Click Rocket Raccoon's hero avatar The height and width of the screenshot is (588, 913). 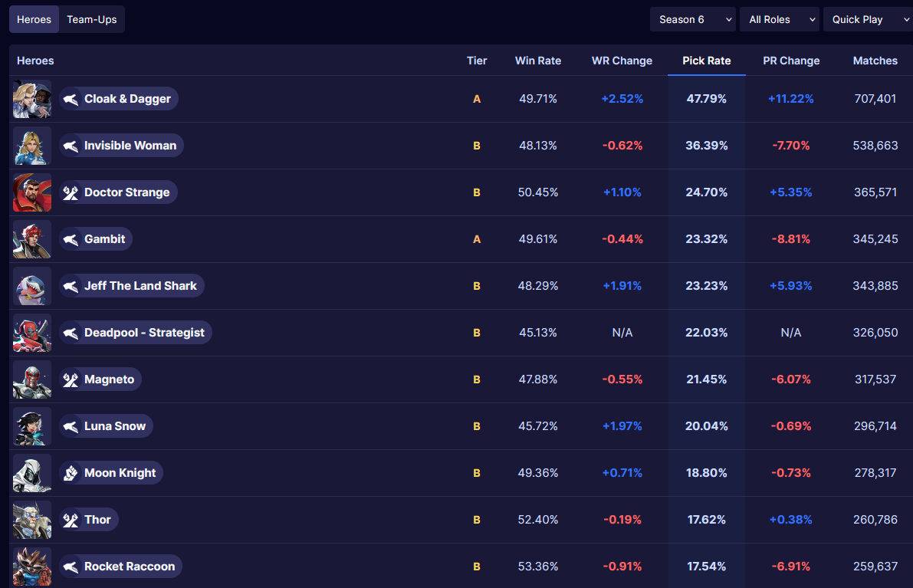(32, 567)
